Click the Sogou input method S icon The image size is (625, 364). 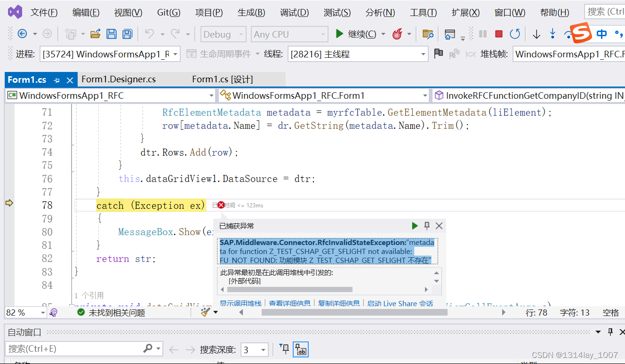(581, 32)
